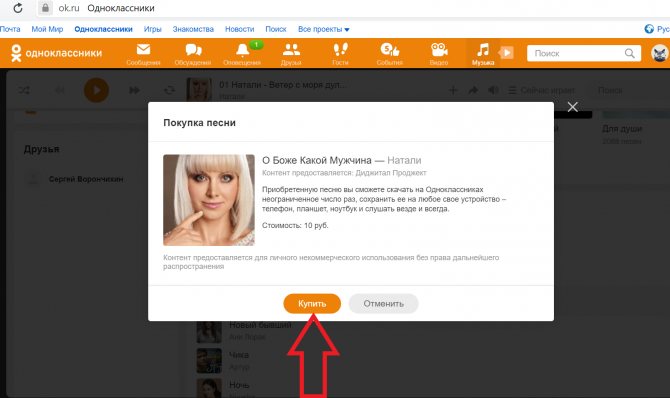The height and width of the screenshot is (398, 670).
Task: Click the 01 Натали - Ветер с моря track title
Action: pyautogui.click(x=283, y=85)
